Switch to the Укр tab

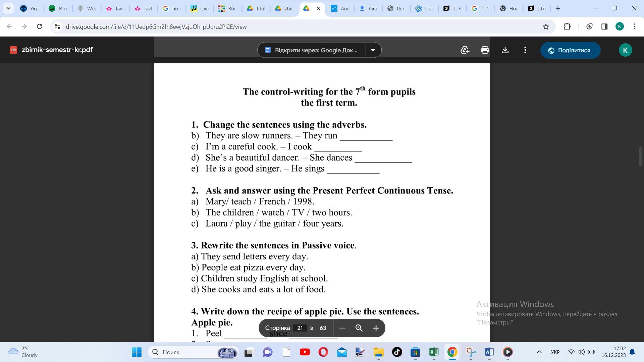30,8
